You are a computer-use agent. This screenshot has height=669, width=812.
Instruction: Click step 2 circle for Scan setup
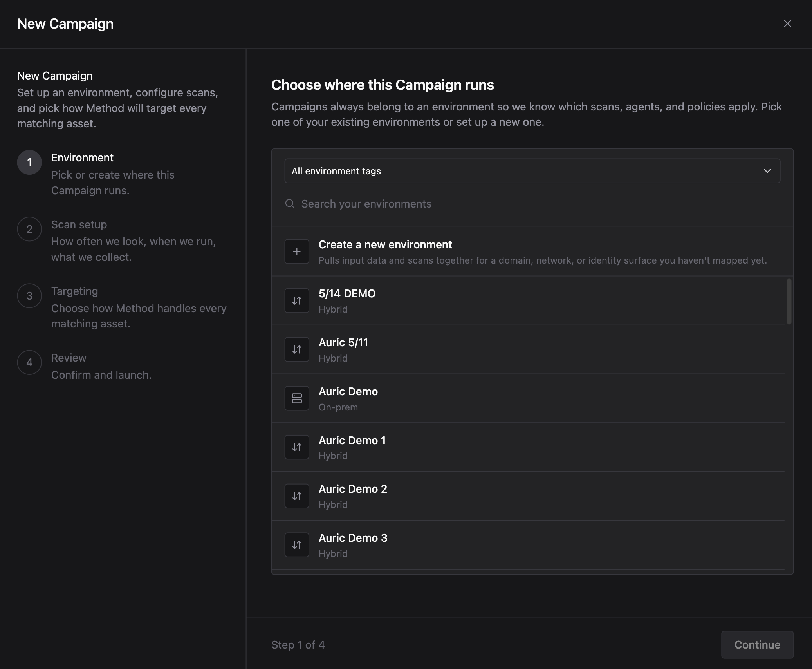29,229
